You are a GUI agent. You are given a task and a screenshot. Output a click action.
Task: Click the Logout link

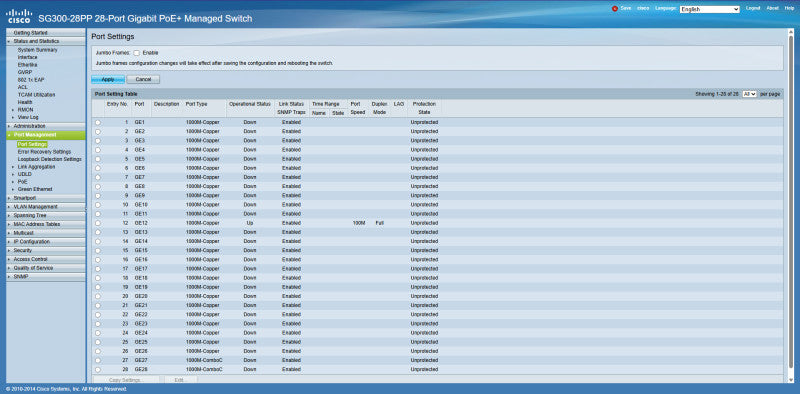pyautogui.click(x=753, y=9)
